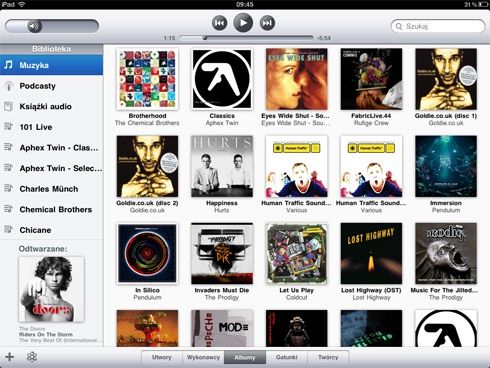Tap The Doors now playing artwork

pyautogui.click(x=51, y=289)
